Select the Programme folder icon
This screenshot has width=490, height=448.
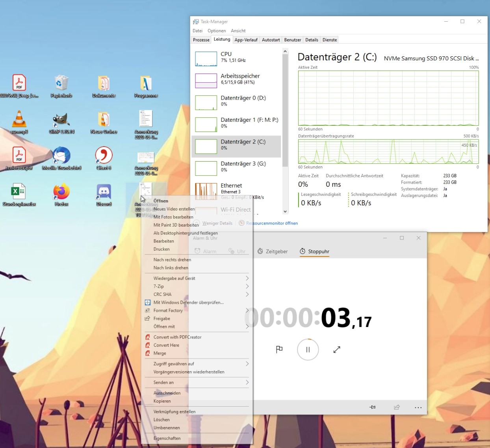pos(146,86)
